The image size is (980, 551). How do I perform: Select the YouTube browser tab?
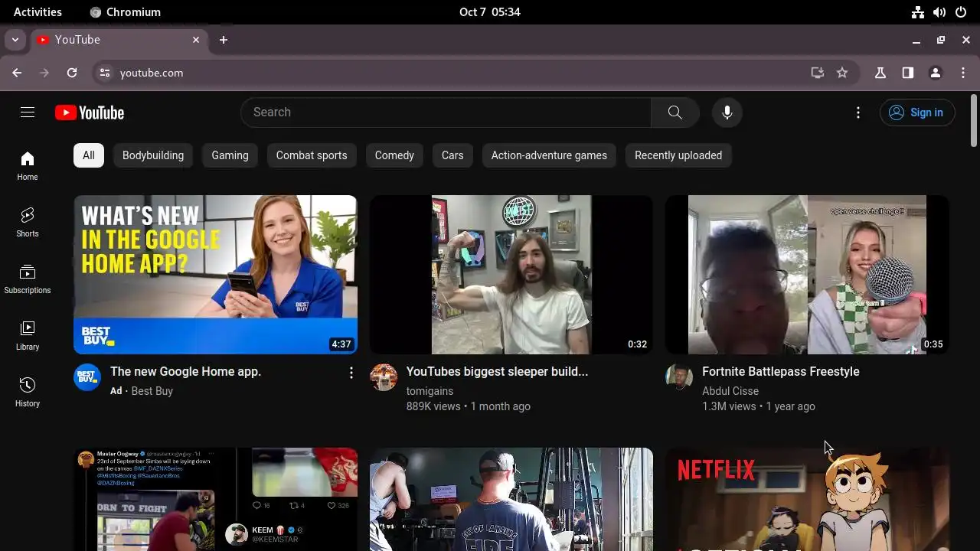[119, 40]
